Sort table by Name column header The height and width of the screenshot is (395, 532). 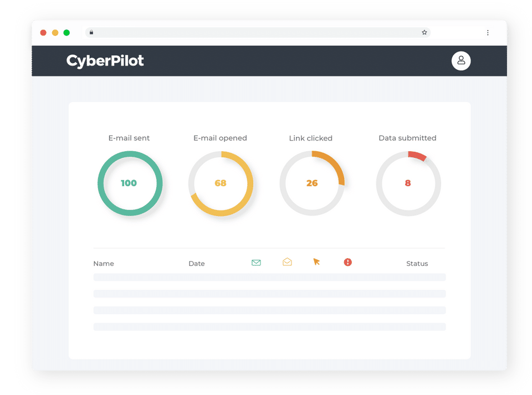coord(104,264)
